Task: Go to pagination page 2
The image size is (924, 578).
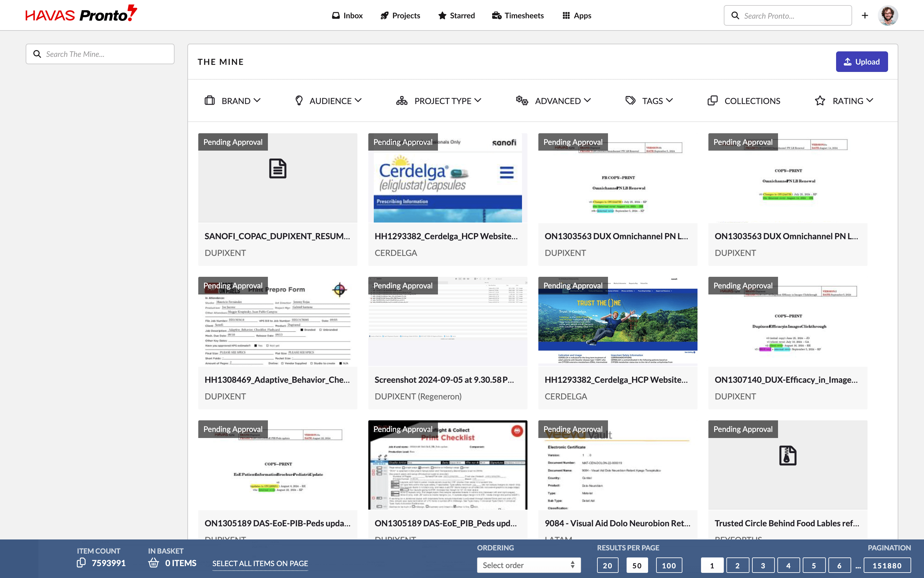Action: (737, 565)
